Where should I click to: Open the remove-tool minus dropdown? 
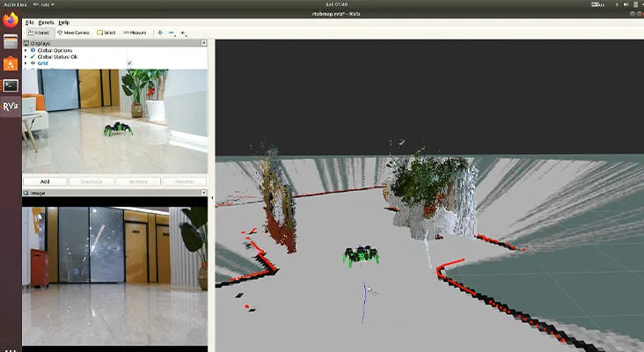172,33
